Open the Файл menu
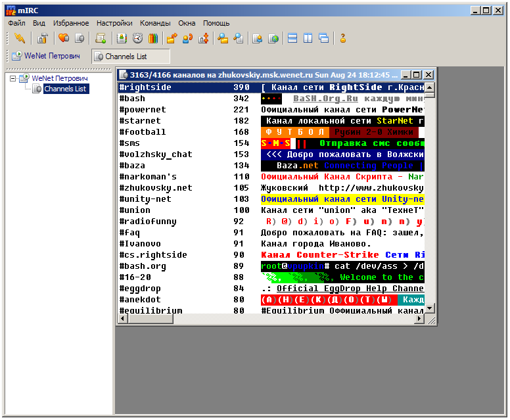This screenshot has width=510, height=420. [x=16, y=23]
